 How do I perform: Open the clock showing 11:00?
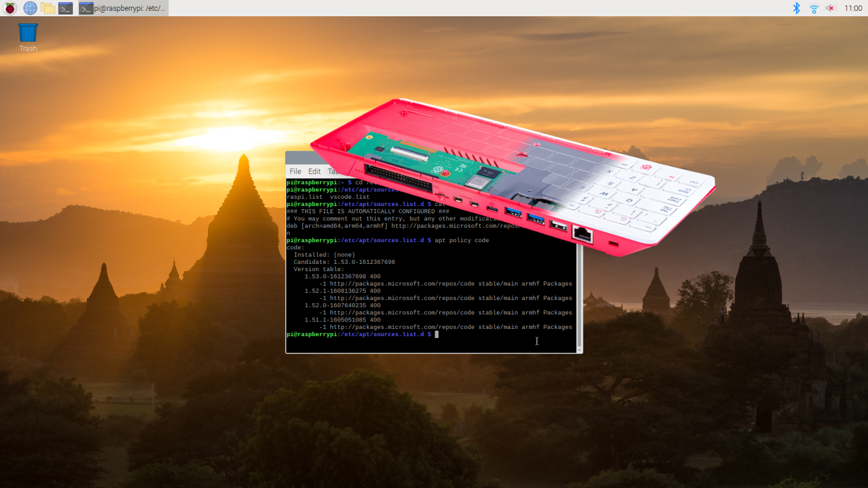pyautogui.click(x=853, y=8)
